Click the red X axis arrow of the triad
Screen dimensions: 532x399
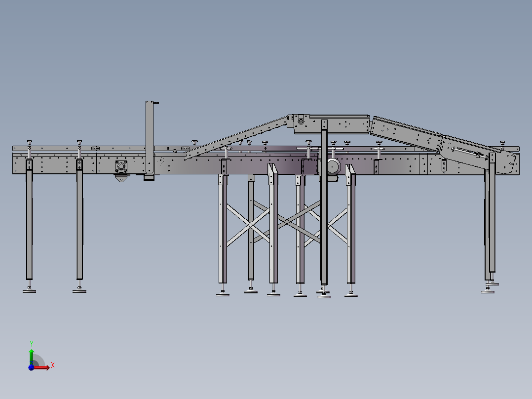point(42,367)
